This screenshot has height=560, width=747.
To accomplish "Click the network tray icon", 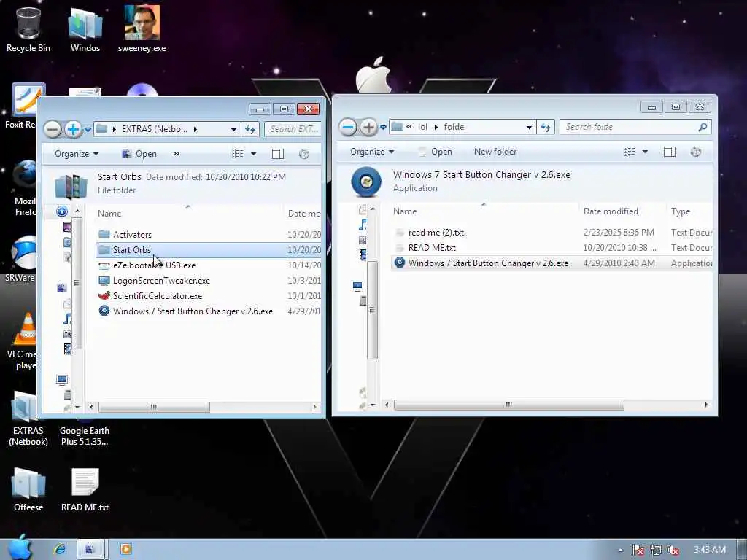I will 656,550.
